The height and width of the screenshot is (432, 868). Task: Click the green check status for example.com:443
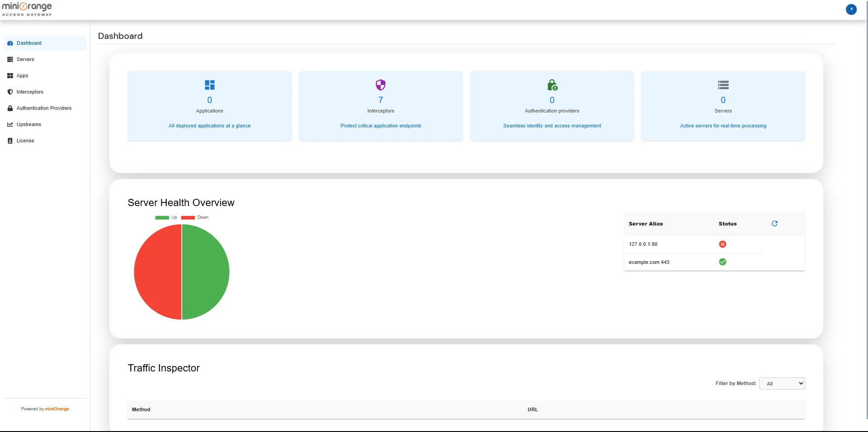[722, 262]
